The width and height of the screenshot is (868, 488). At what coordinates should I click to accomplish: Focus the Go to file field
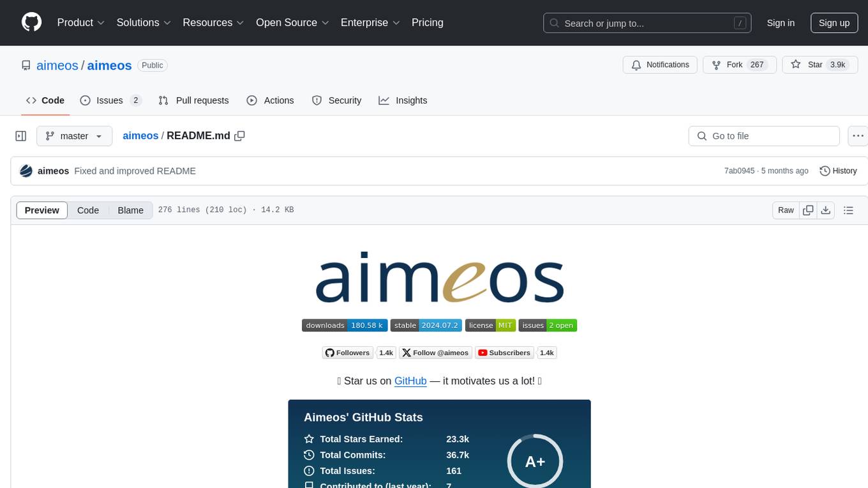pos(764,136)
